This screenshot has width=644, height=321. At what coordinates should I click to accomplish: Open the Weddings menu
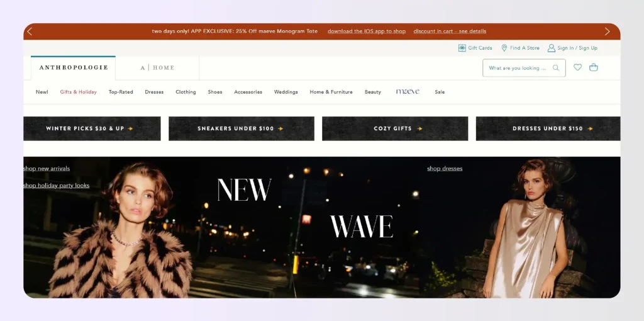[x=286, y=92]
